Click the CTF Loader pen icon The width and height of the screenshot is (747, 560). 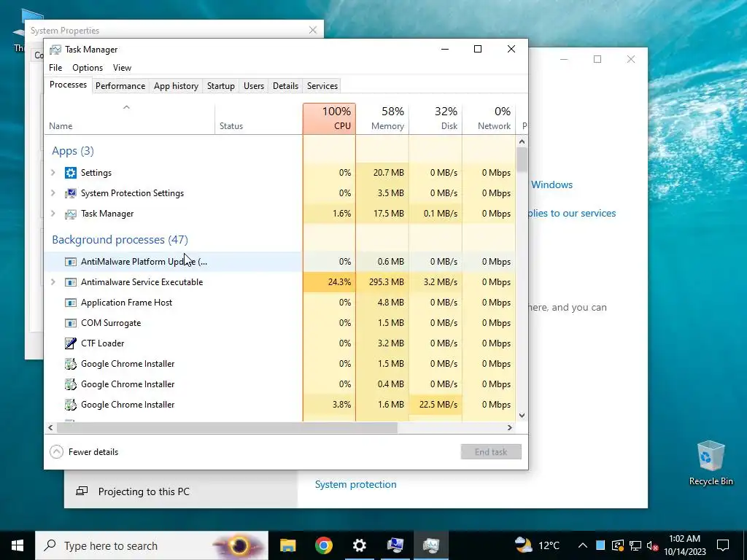pyautogui.click(x=71, y=343)
